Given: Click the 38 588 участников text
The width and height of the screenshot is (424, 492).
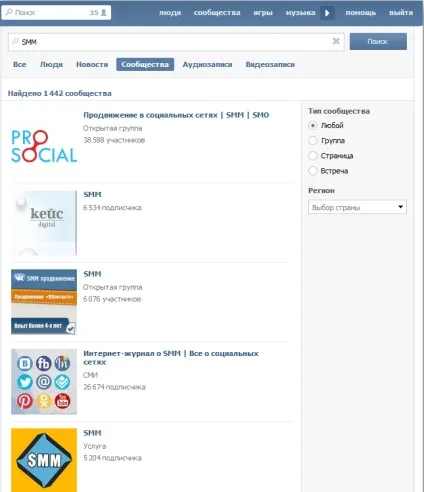Looking at the screenshot, I should (114, 140).
